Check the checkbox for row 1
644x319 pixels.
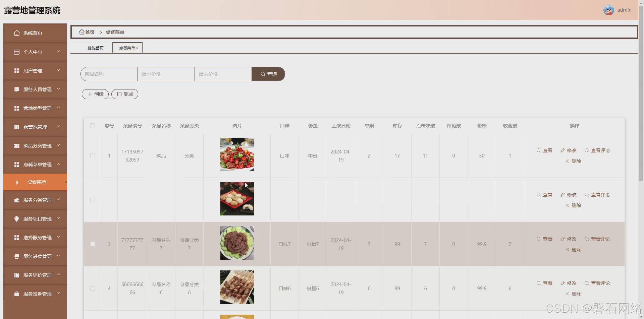click(93, 156)
